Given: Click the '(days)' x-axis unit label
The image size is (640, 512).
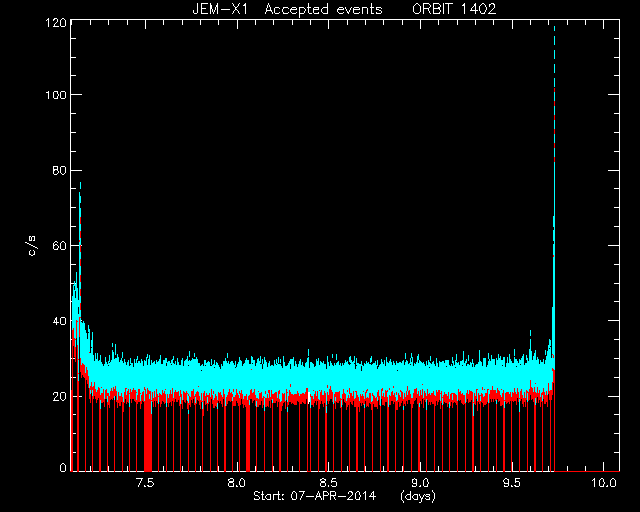Looking at the screenshot, I should tap(418, 496).
